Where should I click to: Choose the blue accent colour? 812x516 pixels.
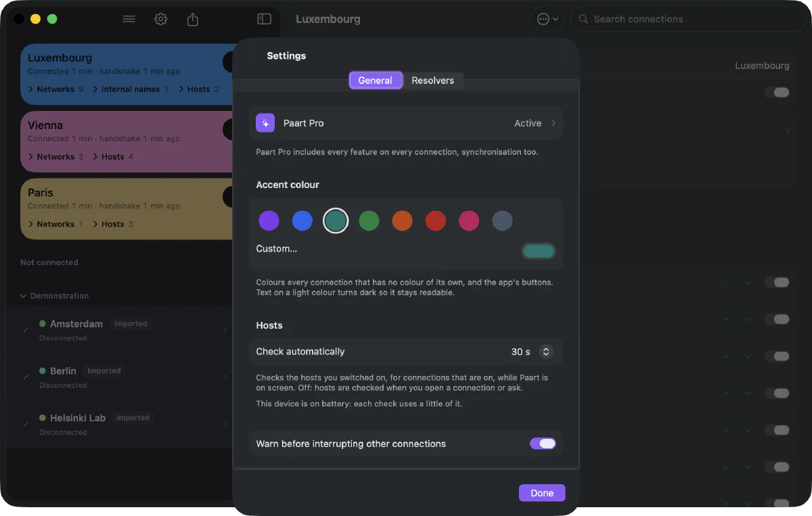coord(302,220)
